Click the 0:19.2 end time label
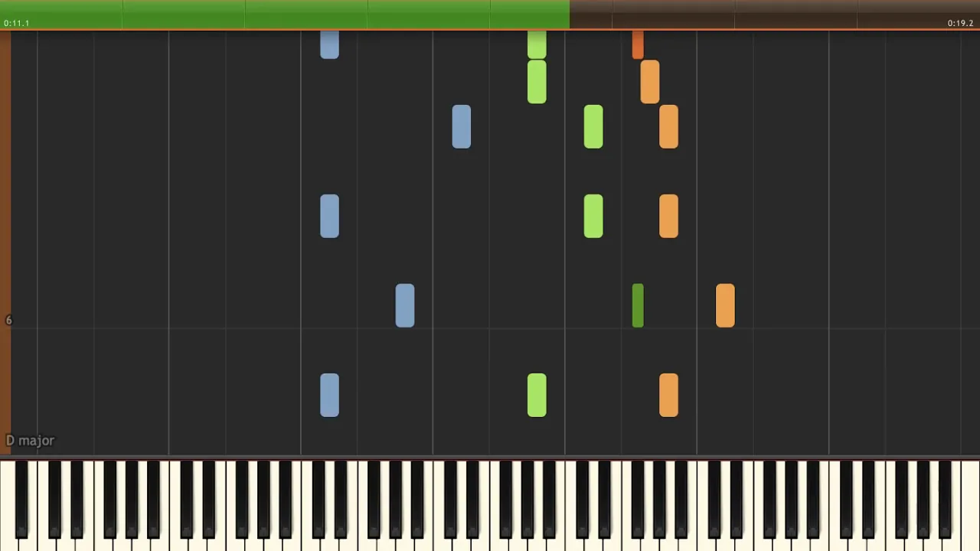This screenshot has height=551, width=980. (x=960, y=23)
